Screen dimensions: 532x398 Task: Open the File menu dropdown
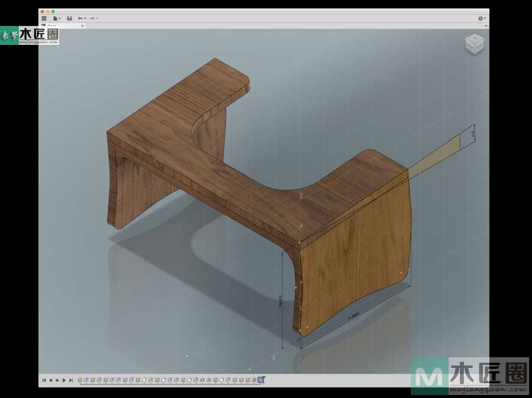pyautogui.click(x=56, y=18)
